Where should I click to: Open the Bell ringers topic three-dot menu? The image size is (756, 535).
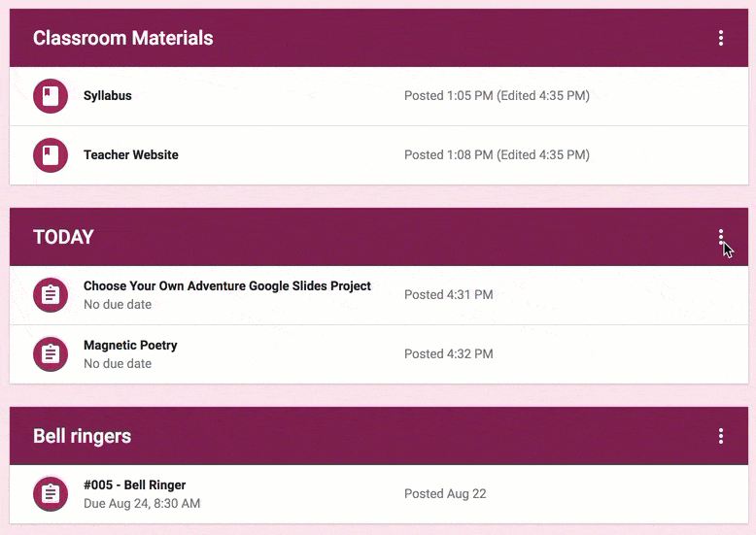pos(721,436)
